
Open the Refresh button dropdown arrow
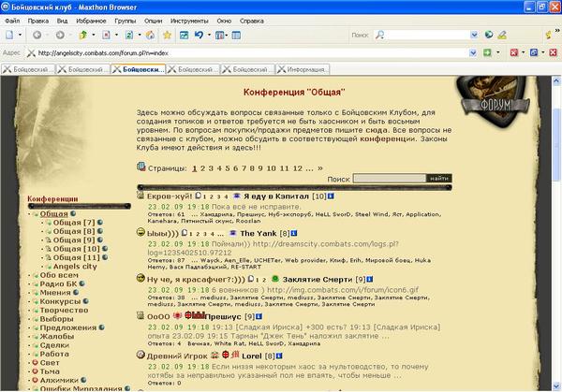click(x=140, y=35)
